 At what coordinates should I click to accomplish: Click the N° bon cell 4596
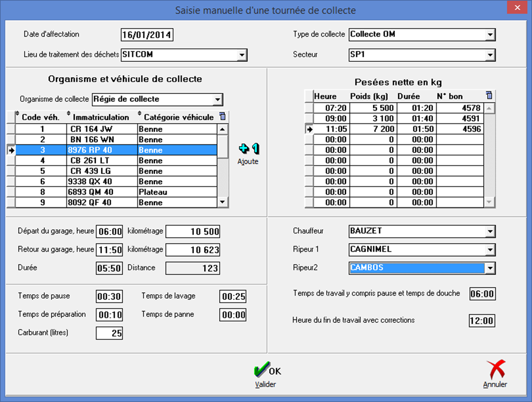coord(460,129)
